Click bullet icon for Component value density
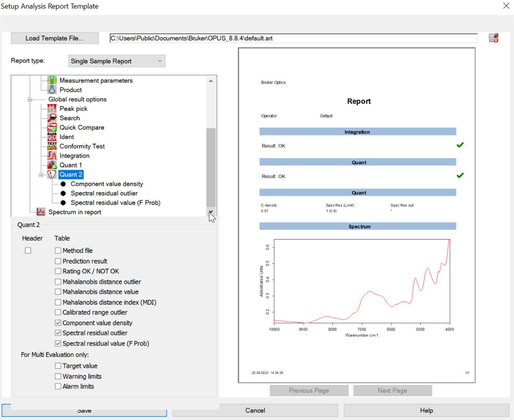 point(63,184)
